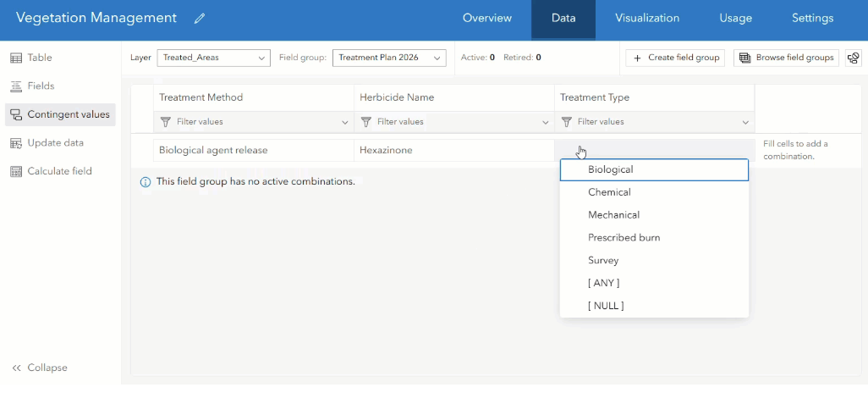Click the empty Treatment Type cell
This screenshot has height=393, width=868.
654,150
